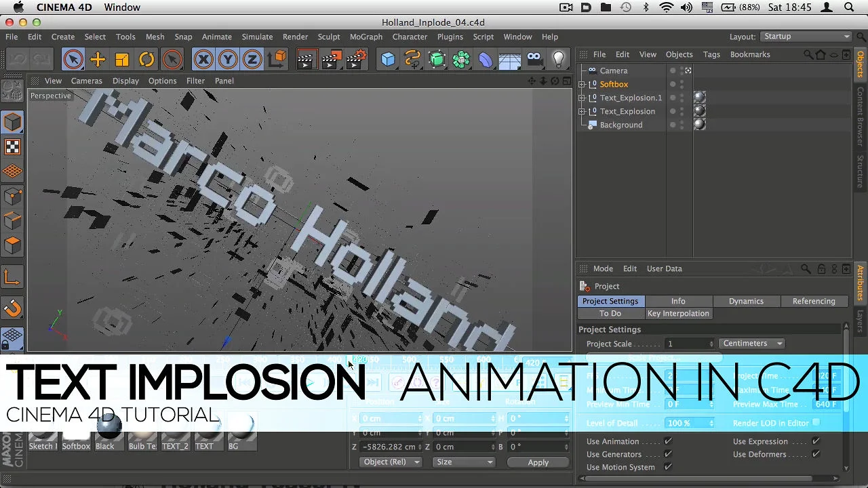Toggle X axis lock

point(203,60)
